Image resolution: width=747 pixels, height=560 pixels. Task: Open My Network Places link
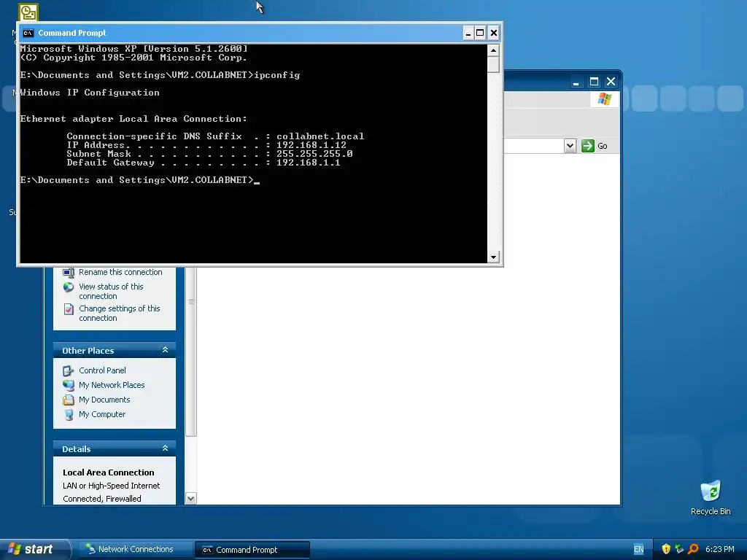[112, 385]
